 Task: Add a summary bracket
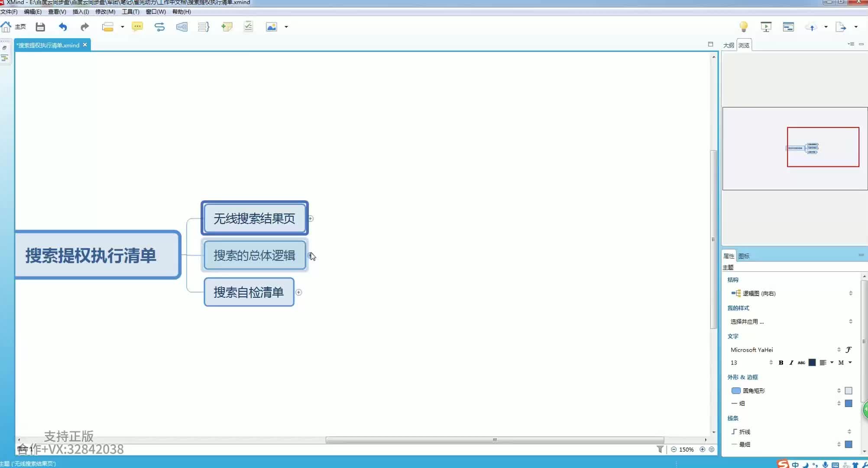204,27
